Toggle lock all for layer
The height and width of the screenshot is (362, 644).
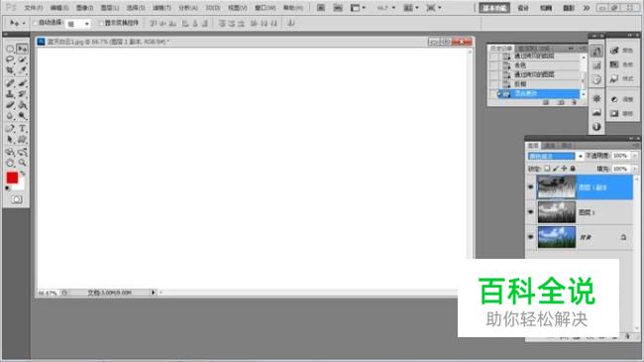[573, 169]
